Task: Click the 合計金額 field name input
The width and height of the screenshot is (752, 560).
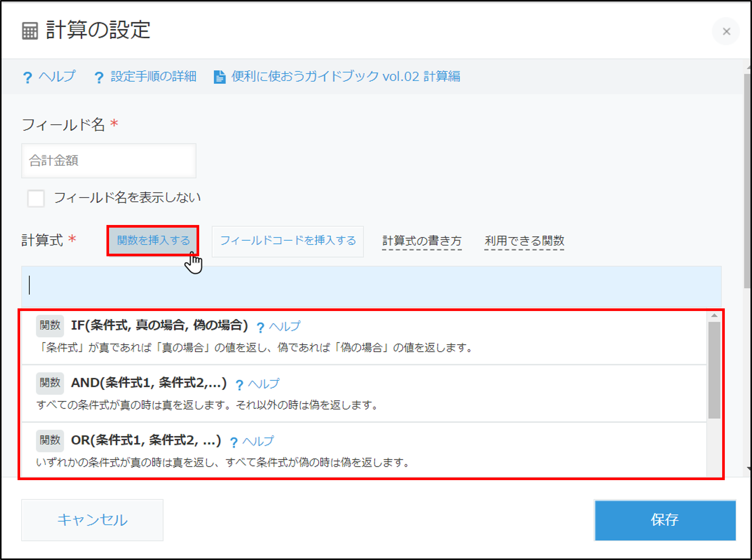Action: [109, 161]
